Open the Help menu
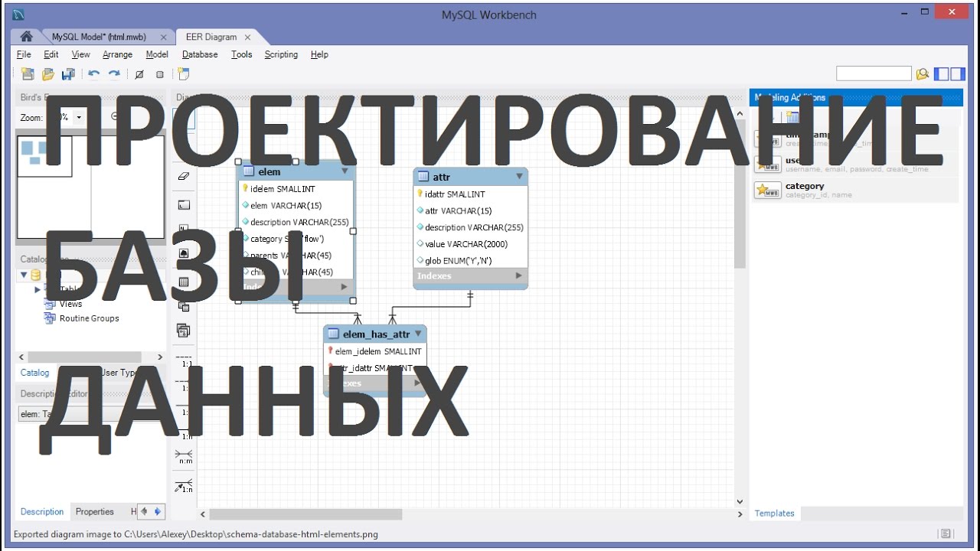980x551 pixels. coord(319,54)
